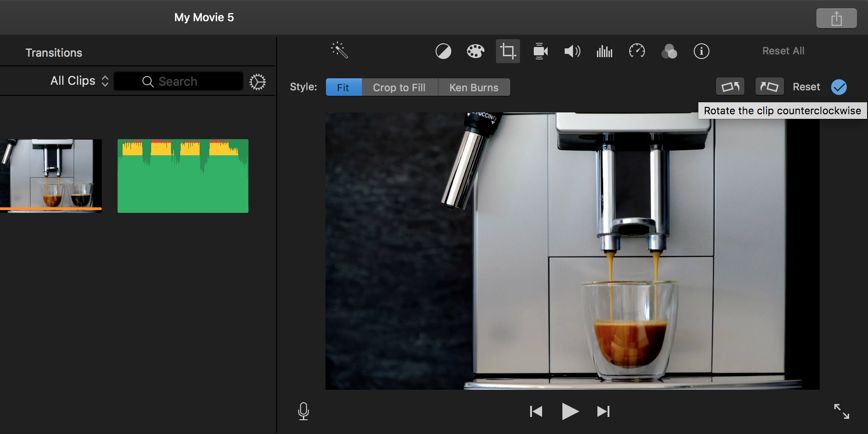Open the clip Information panel
The width and height of the screenshot is (868, 434).
click(x=701, y=51)
